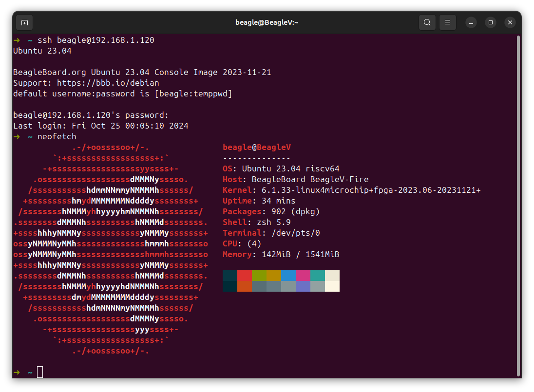Click the olive green color block in top row
Image resolution: width=534 pixels, height=392 pixels.
coord(259,276)
